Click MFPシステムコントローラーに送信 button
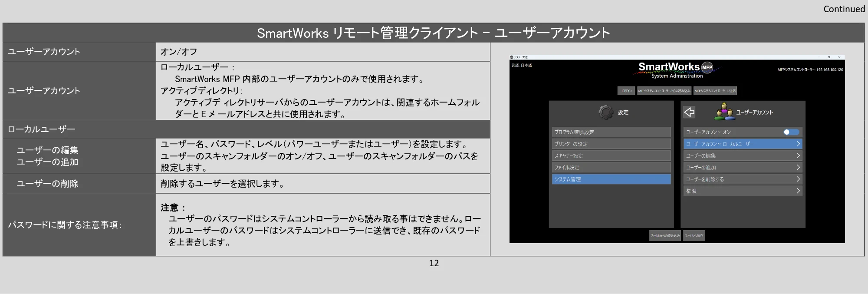868x294 pixels. [x=715, y=91]
